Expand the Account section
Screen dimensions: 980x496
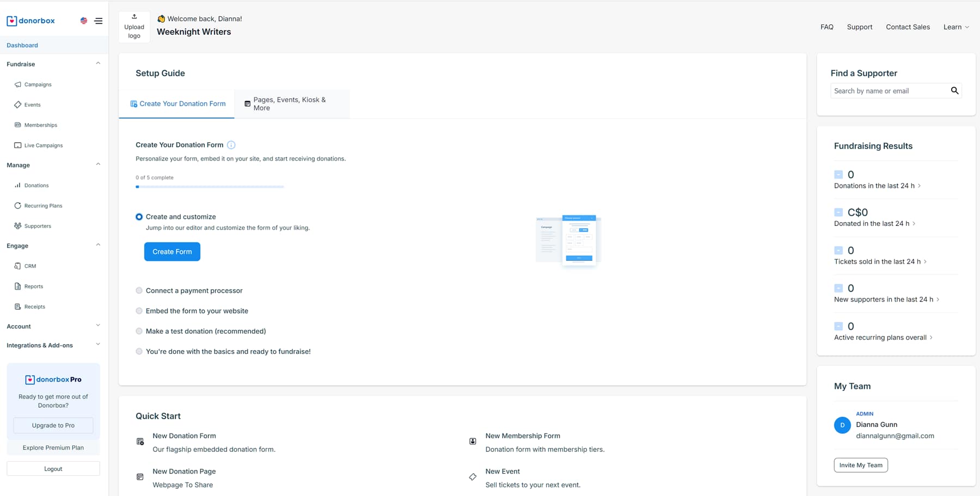click(x=97, y=326)
